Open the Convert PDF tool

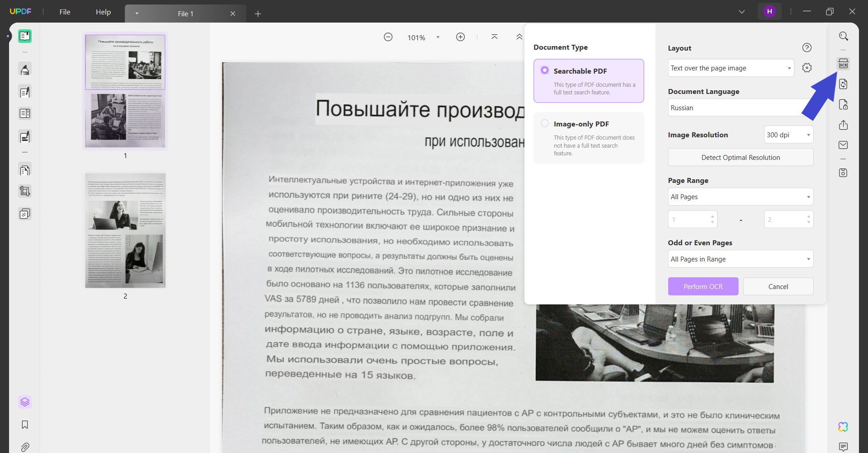[844, 84]
